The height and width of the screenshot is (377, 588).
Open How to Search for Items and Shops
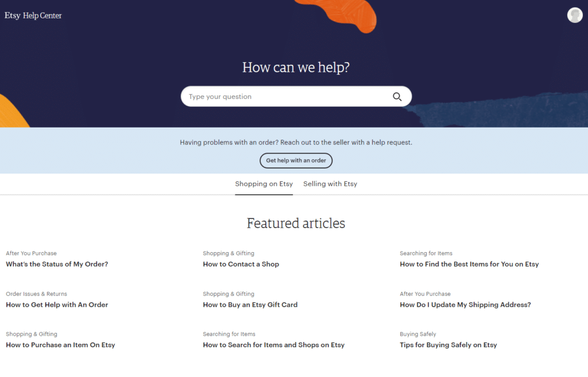(x=274, y=345)
